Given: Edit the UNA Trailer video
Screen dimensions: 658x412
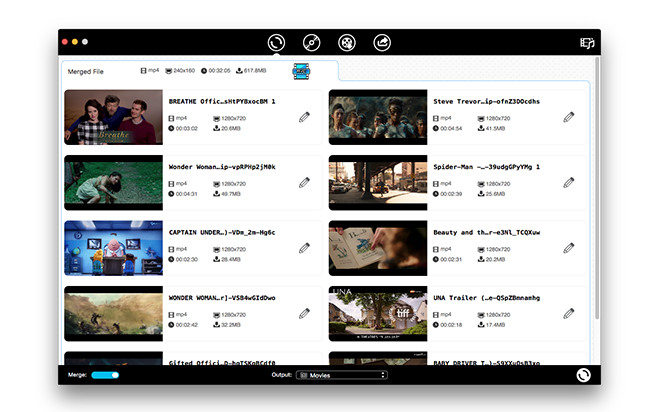Looking at the screenshot, I should click(x=569, y=313).
